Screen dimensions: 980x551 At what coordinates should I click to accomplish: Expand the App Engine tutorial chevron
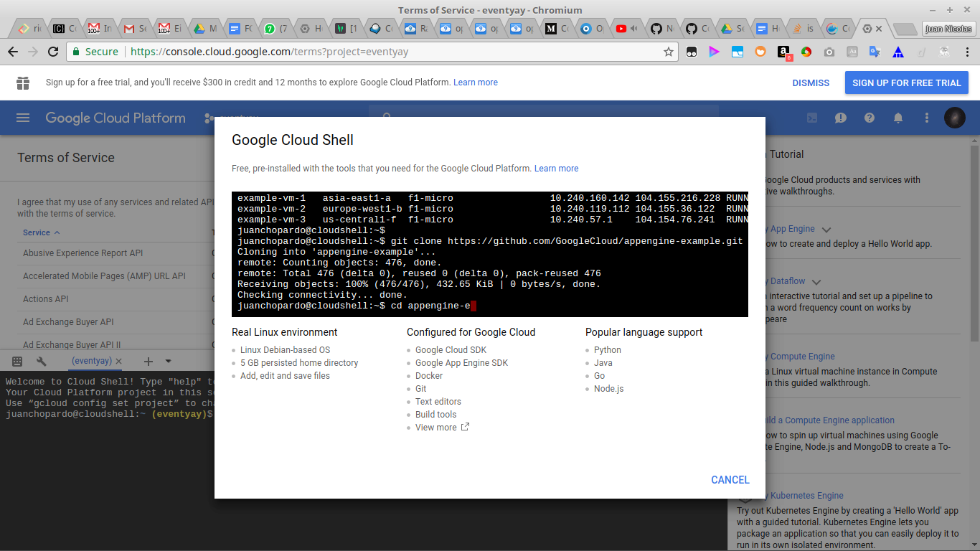click(826, 230)
